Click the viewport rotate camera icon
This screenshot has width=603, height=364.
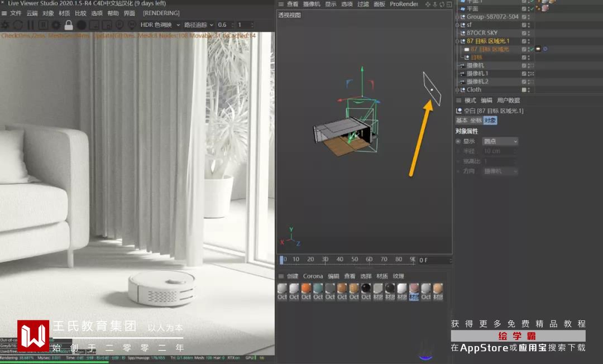[x=442, y=4]
